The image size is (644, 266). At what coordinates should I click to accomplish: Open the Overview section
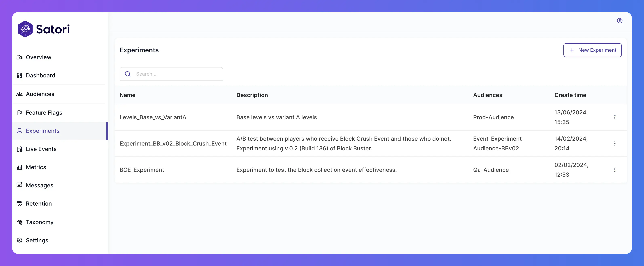39,57
